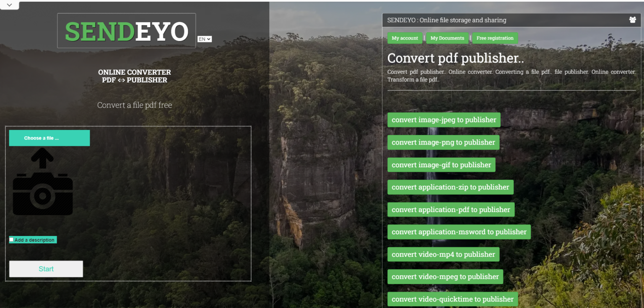Select convert application-pdf to publisher
Screen dimensions: 644x308
click(x=451, y=210)
